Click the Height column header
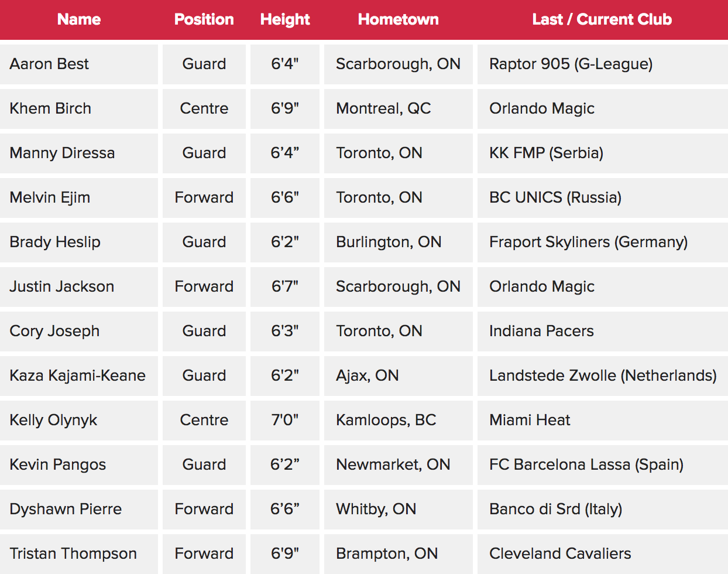Screen dimensions: 728x574 285,19
